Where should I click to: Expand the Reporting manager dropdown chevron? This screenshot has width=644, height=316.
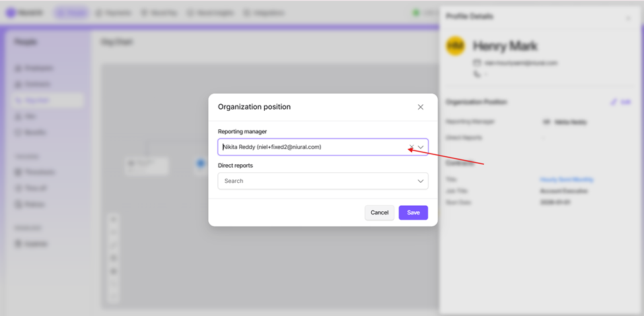(421, 147)
